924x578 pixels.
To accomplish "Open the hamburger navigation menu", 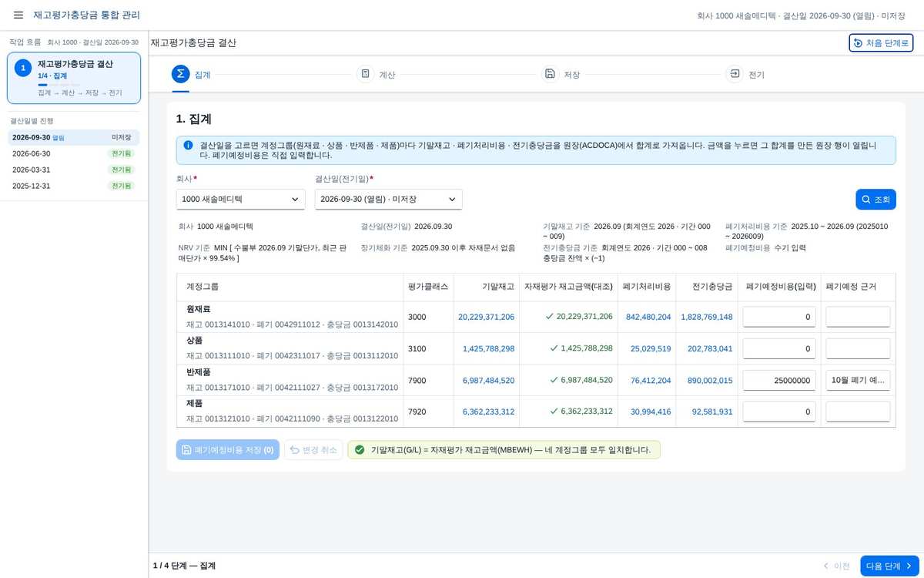I will pos(18,15).
